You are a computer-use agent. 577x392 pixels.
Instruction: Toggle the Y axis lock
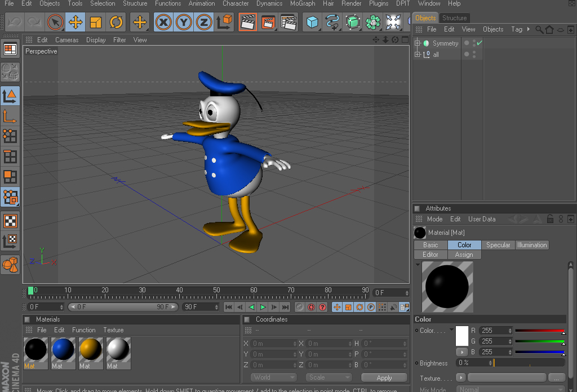click(184, 22)
